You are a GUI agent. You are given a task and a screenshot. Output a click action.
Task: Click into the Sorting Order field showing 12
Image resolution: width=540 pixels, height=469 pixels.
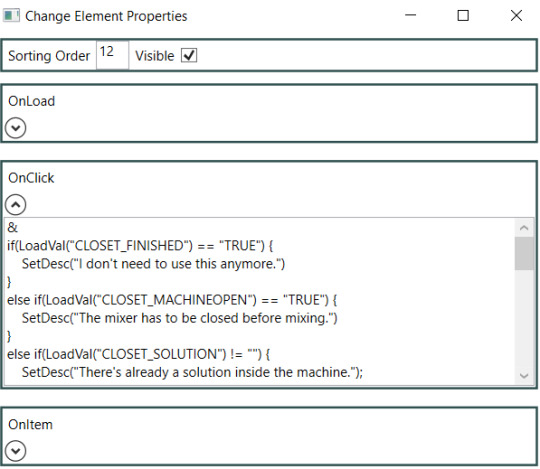113,55
